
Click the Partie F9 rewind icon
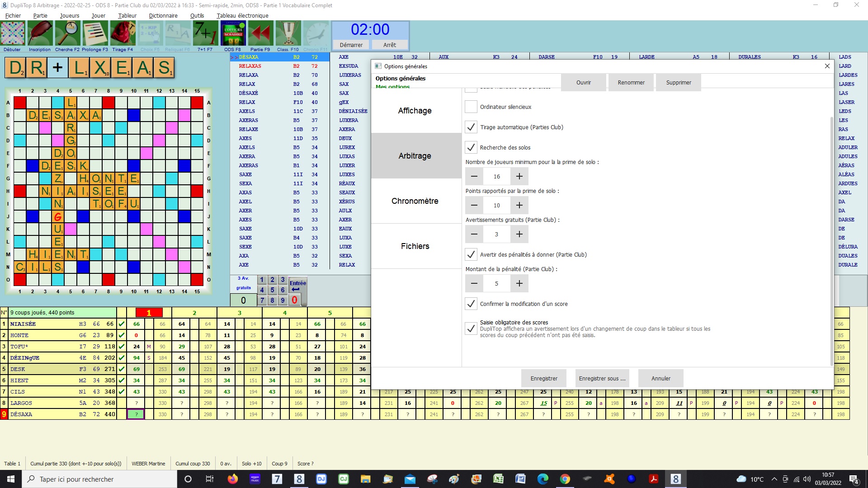tap(260, 33)
